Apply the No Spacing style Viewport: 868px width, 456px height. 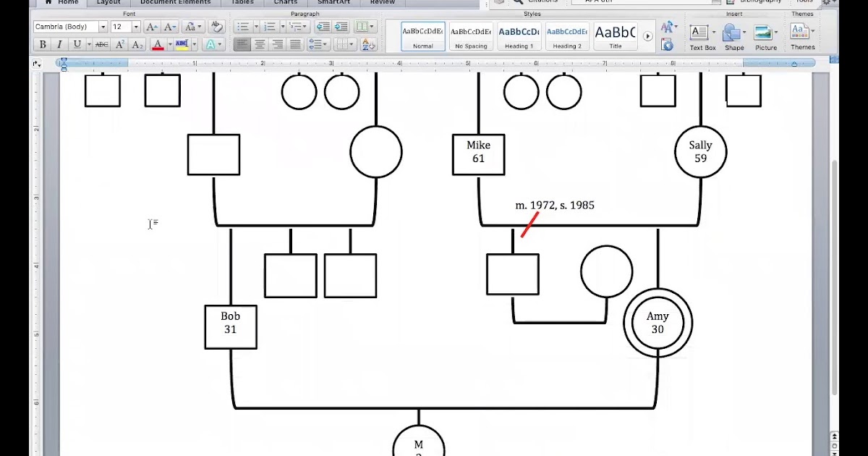471,36
